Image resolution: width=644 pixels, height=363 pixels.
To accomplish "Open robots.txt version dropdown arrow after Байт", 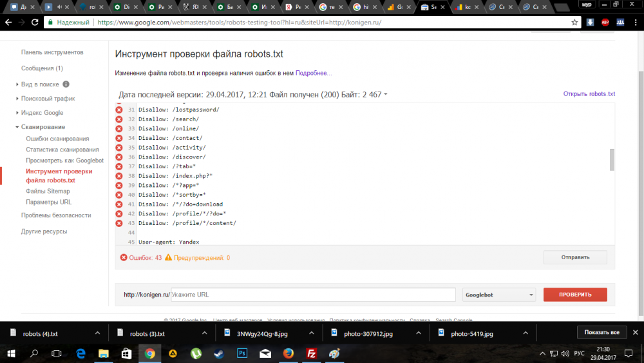I will coord(386,95).
